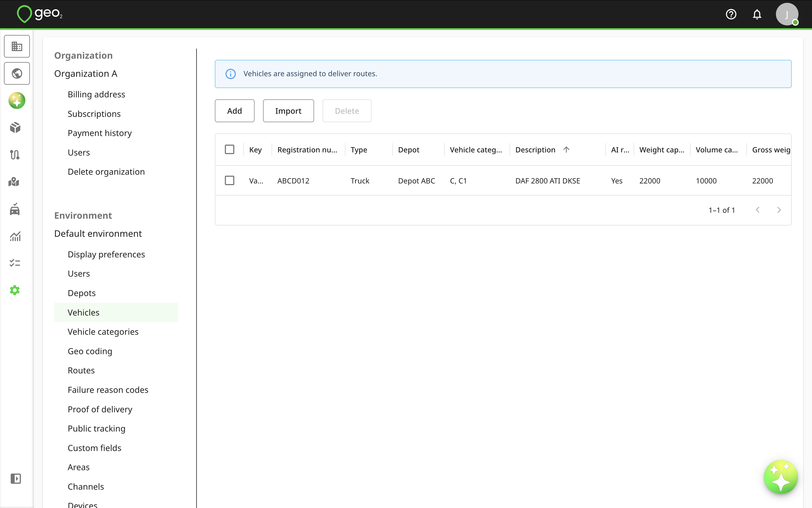
Task: Click the Add vehicle button
Action: coord(235,111)
